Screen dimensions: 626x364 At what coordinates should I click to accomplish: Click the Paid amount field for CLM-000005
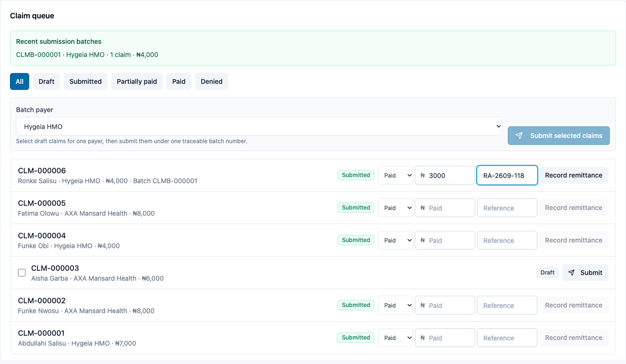[445, 208]
